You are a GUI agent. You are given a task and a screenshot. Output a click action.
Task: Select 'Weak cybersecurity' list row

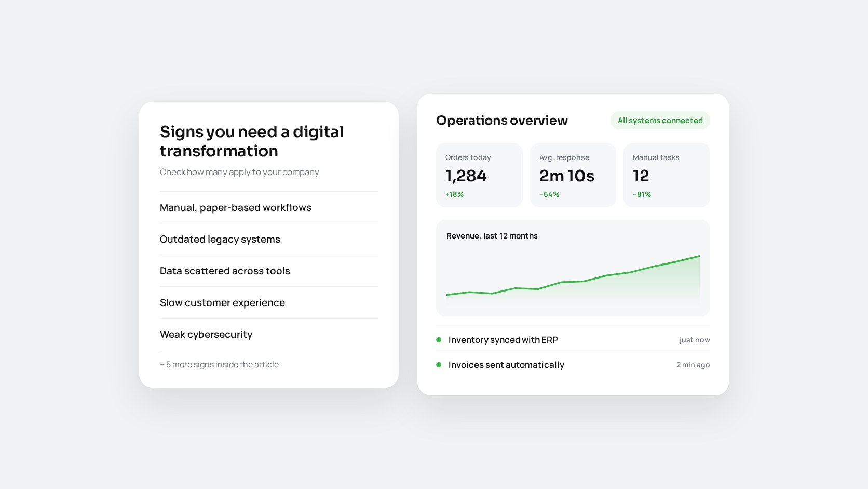pyautogui.click(x=268, y=334)
